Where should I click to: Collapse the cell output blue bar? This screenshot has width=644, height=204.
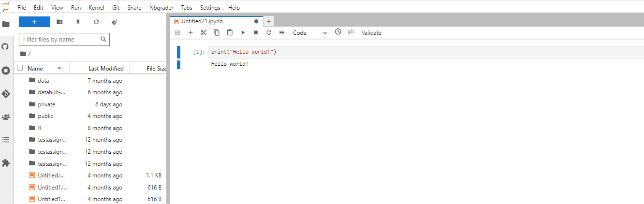pos(178,64)
